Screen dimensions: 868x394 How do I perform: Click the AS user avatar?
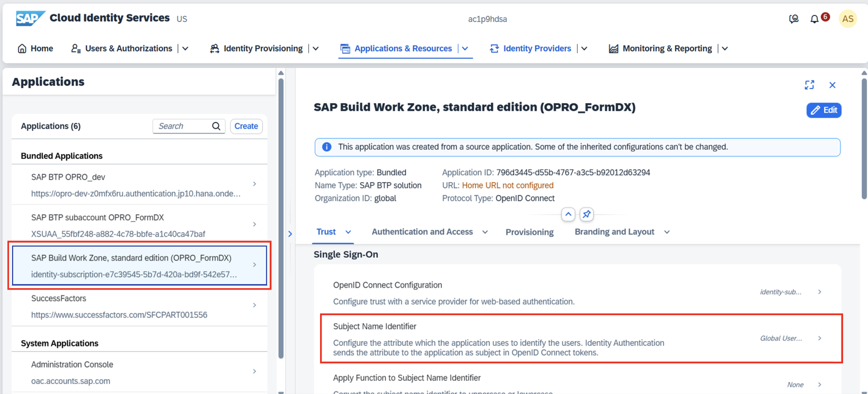coord(847,19)
